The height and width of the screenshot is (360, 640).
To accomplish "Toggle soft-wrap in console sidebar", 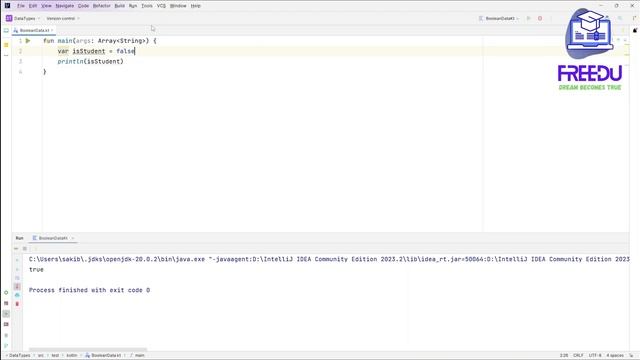I will 17,278.
